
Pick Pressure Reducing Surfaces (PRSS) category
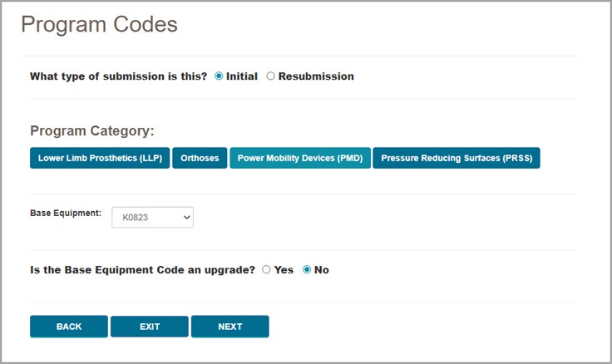click(457, 158)
